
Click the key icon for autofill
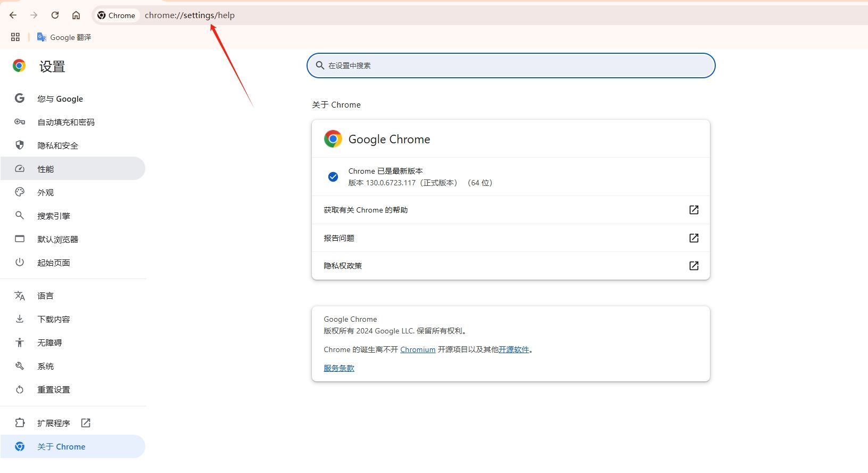click(20, 122)
